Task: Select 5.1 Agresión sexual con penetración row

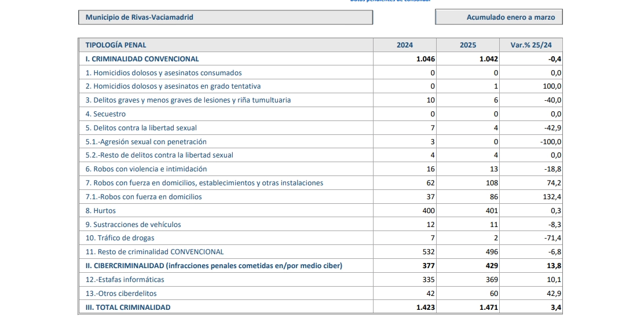Action: 145,142
